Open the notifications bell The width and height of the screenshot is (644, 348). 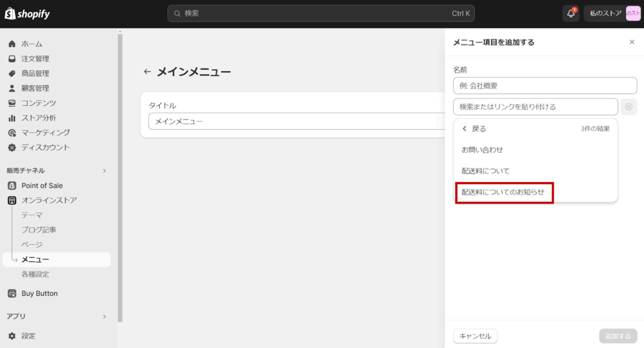[x=571, y=13]
